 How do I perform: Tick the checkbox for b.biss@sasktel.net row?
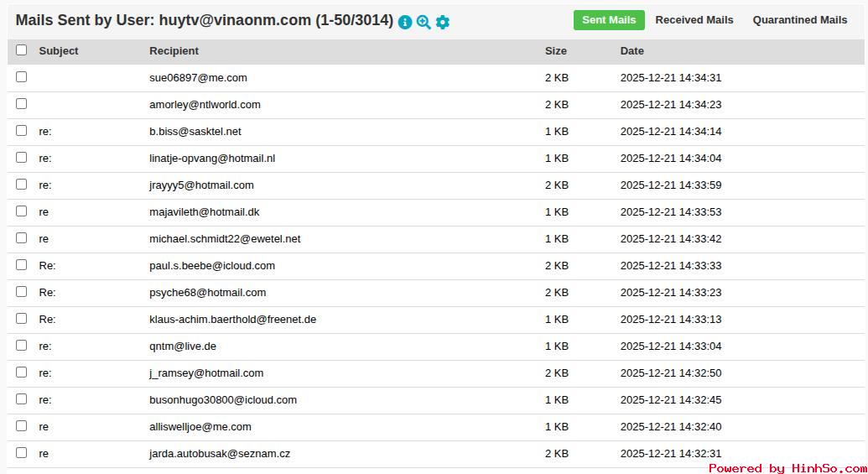tap(22, 131)
